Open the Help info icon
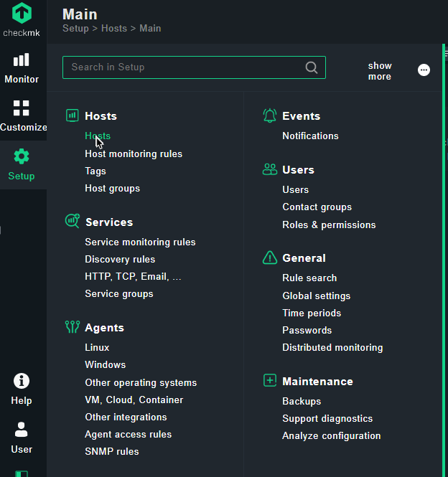This screenshot has width=448, height=477. tap(22, 381)
